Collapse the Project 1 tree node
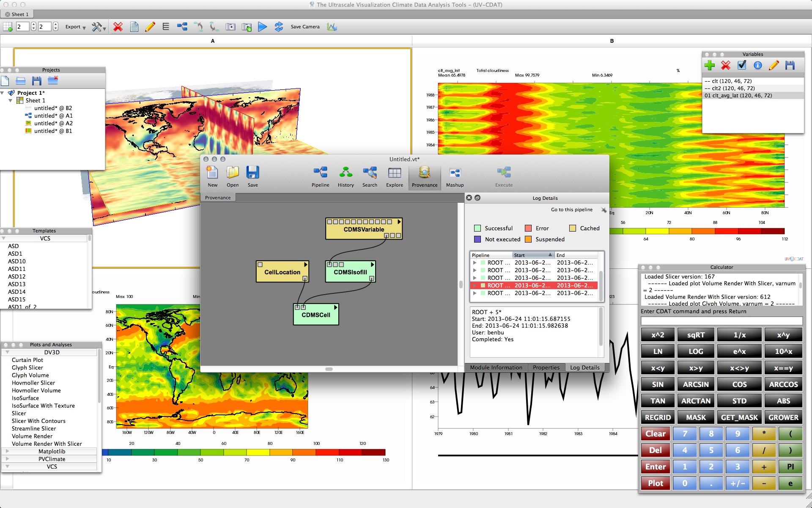 (3, 93)
